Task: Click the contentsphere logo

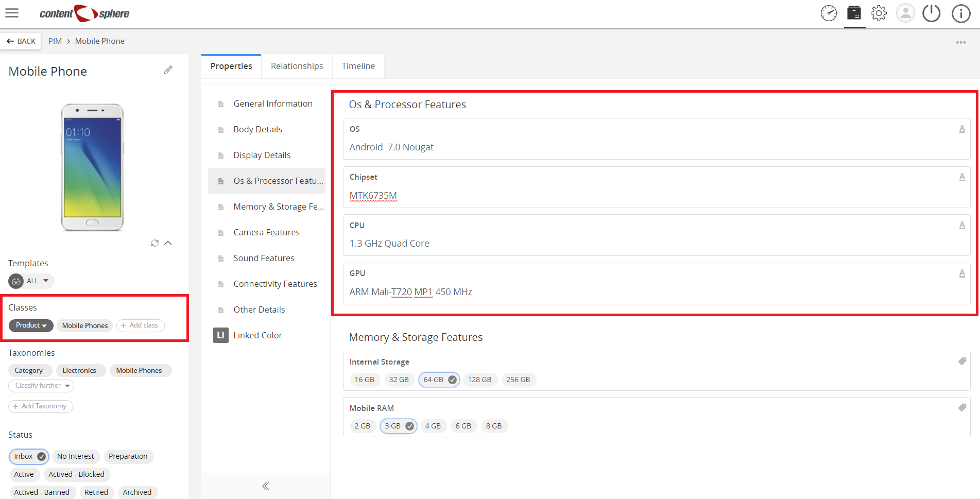Action: pyautogui.click(x=84, y=13)
